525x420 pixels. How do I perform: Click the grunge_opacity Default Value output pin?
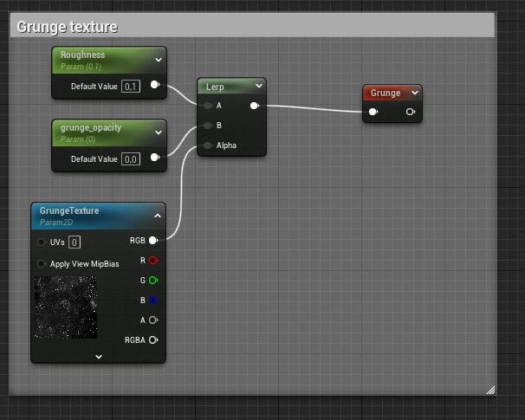(x=154, y=158)
